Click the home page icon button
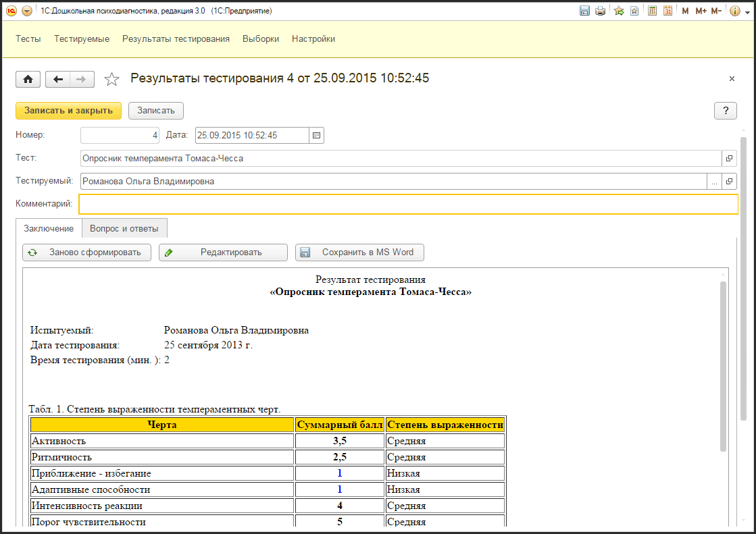 click(28, 80)
